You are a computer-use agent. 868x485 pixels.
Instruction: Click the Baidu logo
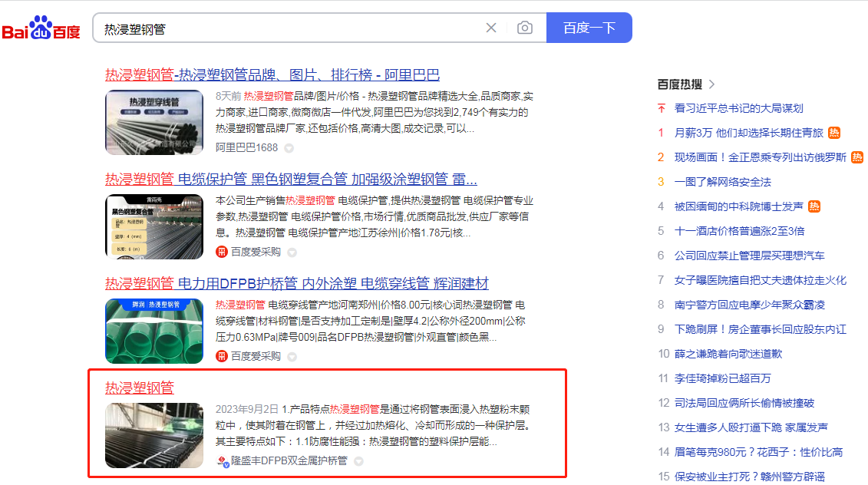pos(41,28)
